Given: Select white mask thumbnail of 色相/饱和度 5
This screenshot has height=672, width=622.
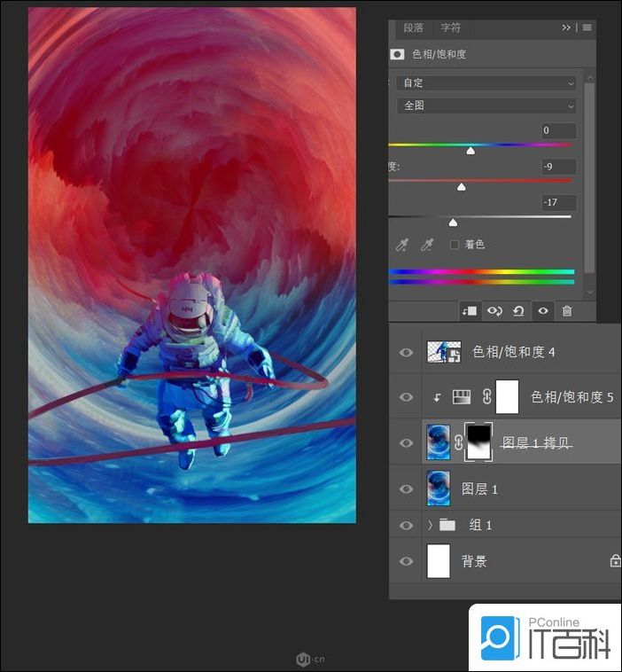Looking at the screenshot, I should click(x=507, y=397).
